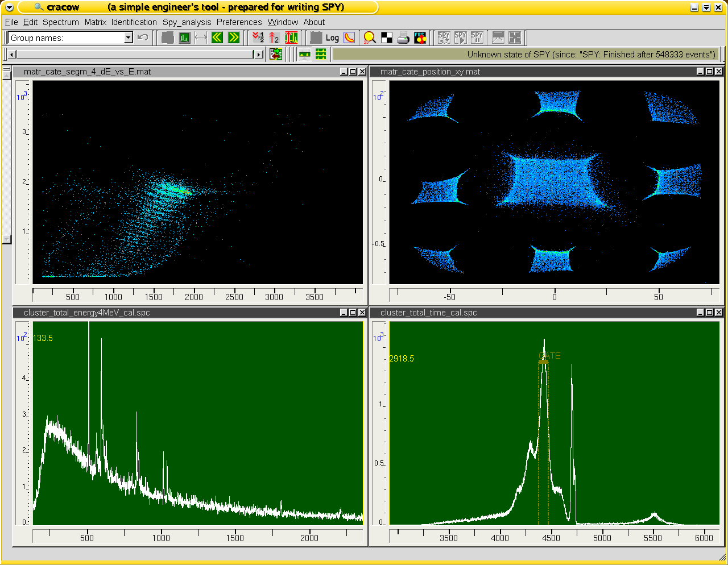Image resolution: width=728 pixels, height=565 pixels.
Task: Open the Identification menu
Action: pos(134,22)
